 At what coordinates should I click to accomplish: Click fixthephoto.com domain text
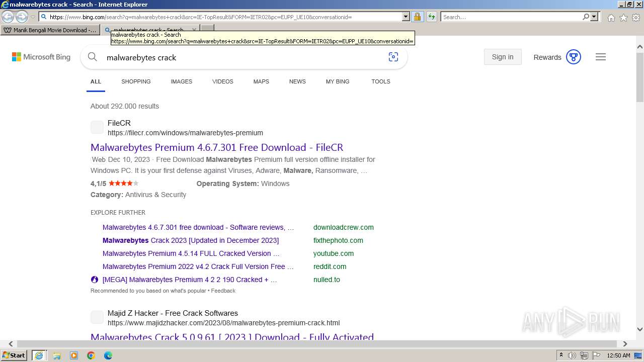tap(338, 240)
